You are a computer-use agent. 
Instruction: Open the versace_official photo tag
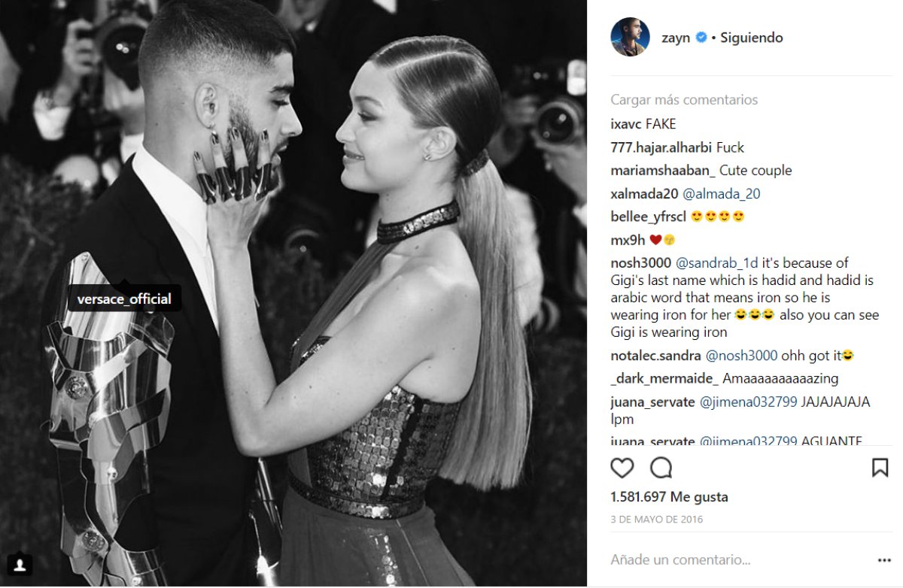click(x=124, y=299)
